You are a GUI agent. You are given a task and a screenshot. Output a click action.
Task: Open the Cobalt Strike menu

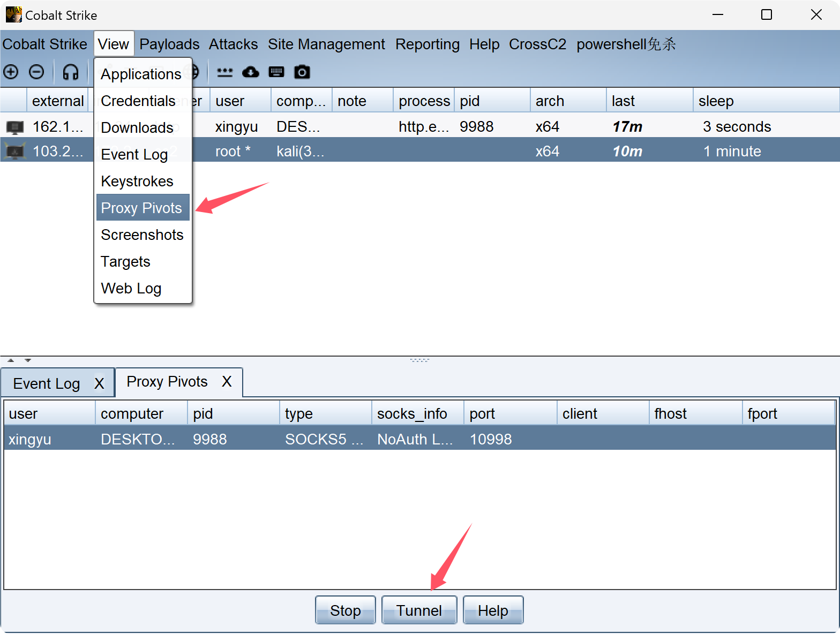45,44
